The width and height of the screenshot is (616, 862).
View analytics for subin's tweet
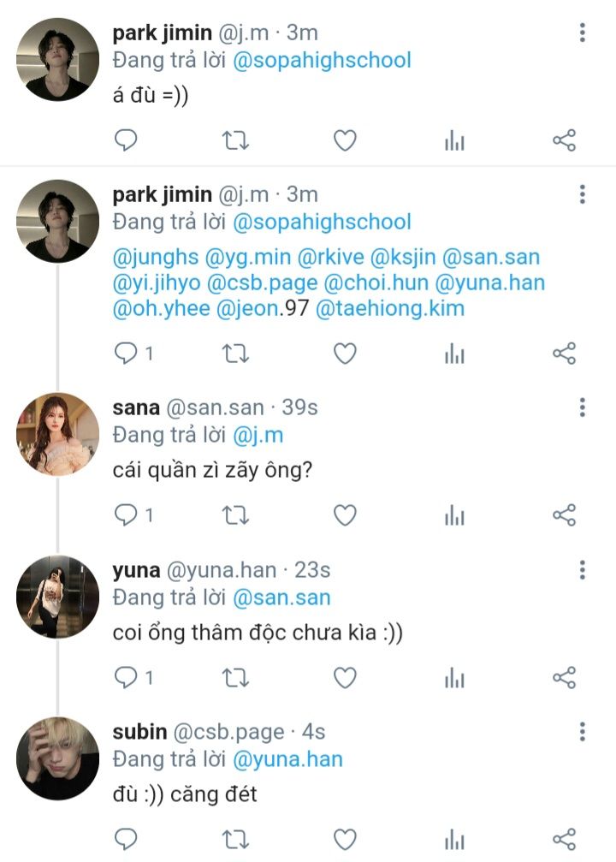(454, 838)
